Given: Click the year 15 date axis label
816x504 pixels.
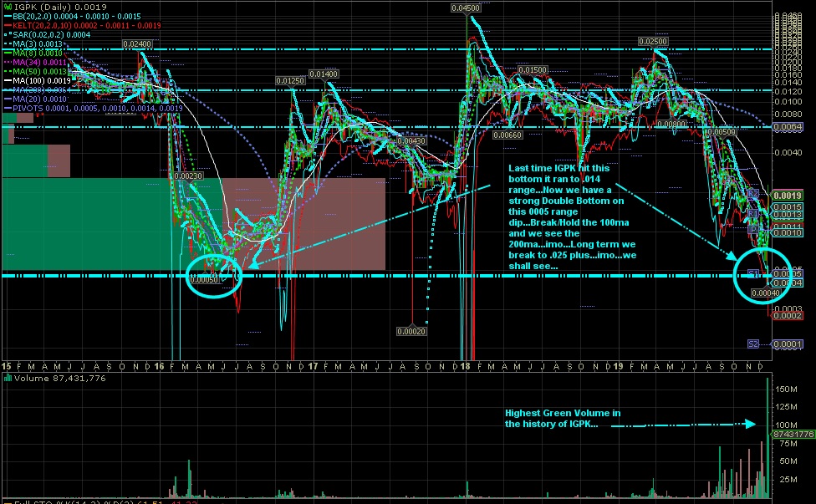Looking at the screenshot, I should click(6, 366).
